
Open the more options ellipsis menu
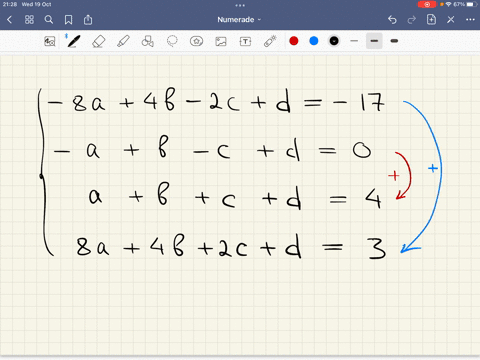[x=470, y=20]
